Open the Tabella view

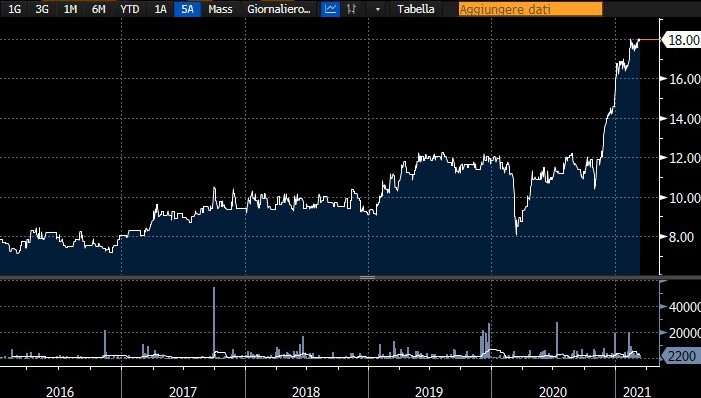416,9
